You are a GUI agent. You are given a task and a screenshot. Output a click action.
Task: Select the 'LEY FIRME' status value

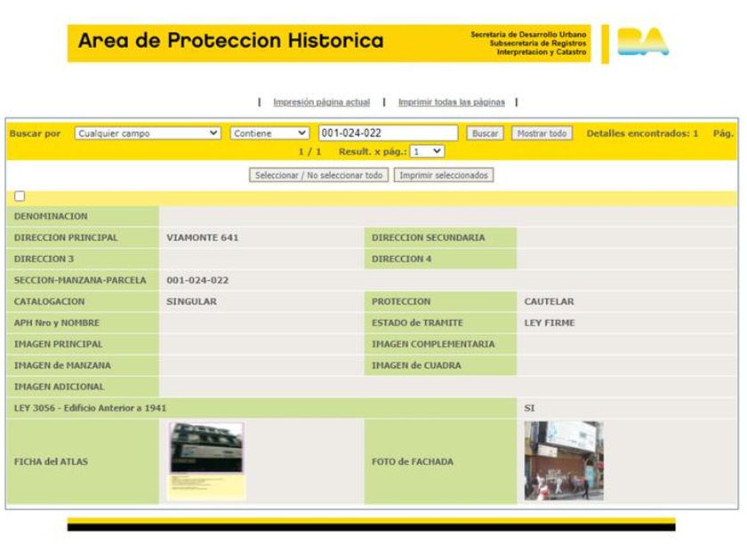[549, 323]
